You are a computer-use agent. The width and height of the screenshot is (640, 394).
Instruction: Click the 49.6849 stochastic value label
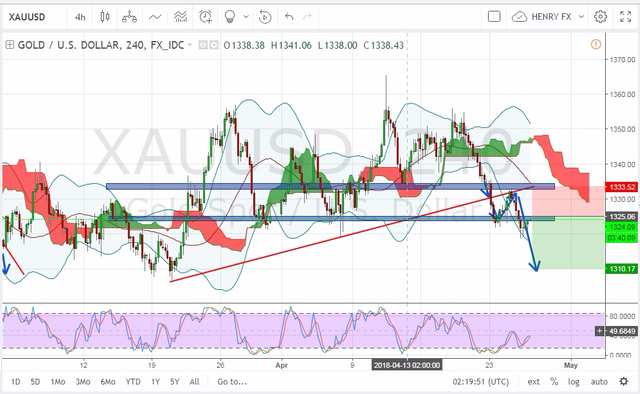[622, 331]
